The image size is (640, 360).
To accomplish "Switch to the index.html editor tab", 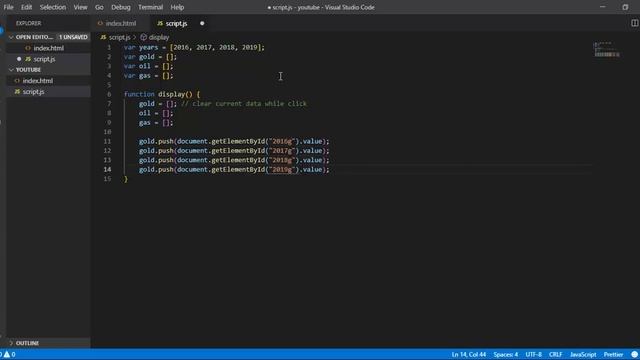I will pyautogui.click(x=120, y=23).
